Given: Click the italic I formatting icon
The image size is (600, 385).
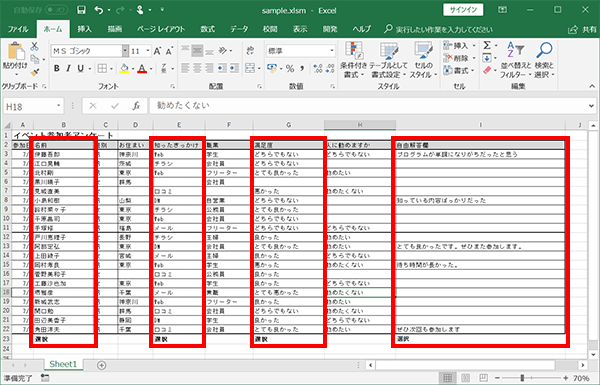Looking at the screenshot, I should 68,69.
